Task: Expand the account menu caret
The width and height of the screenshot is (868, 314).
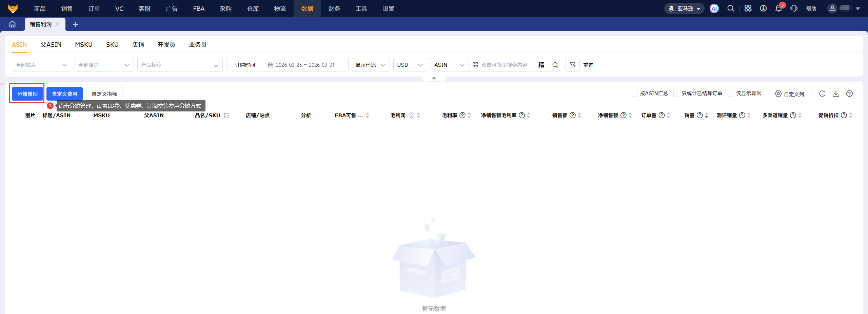Action: coord(857,9)
